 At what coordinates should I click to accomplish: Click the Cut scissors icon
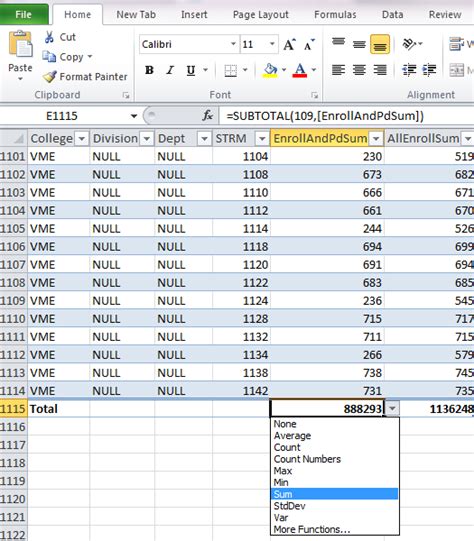[49, 37]
